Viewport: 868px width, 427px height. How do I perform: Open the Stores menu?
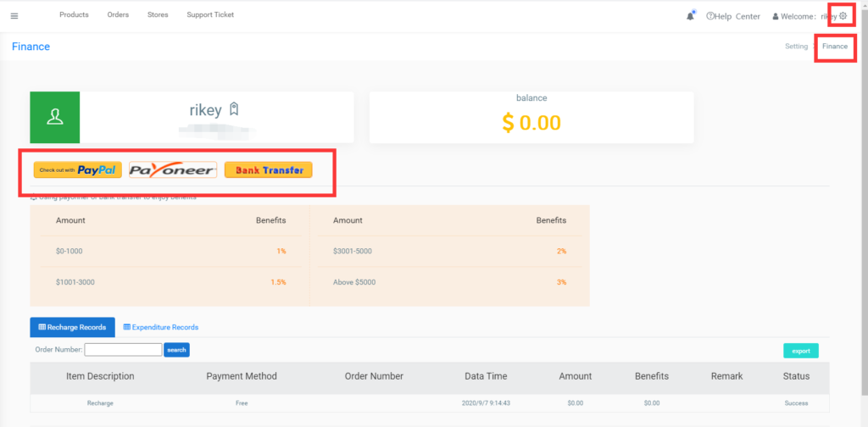(x=158, y=15)
